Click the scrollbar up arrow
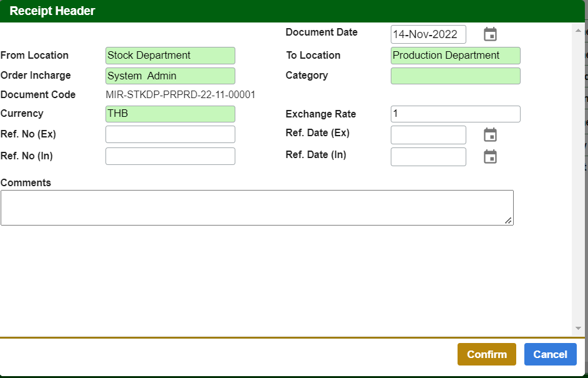 [x=579, y=30]
